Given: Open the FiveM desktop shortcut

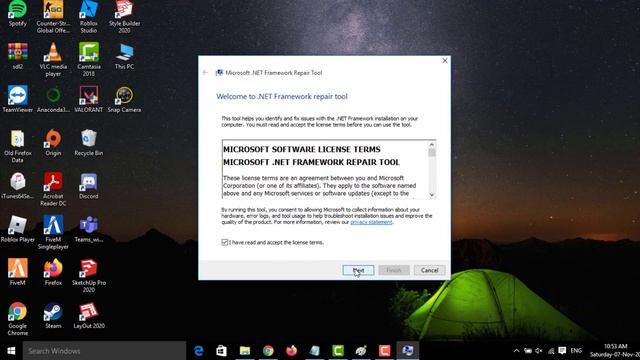Looking at the screenshot, I should (x=18, y=272).
